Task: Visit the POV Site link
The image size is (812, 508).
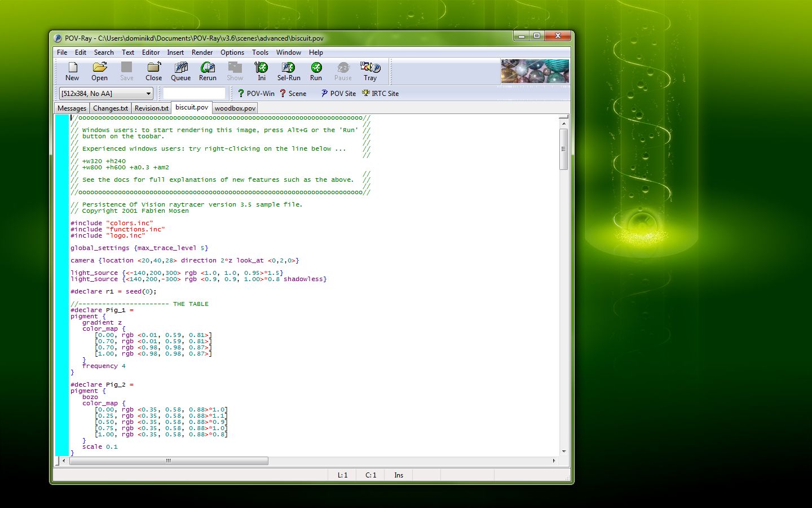Action: point(338,93)
